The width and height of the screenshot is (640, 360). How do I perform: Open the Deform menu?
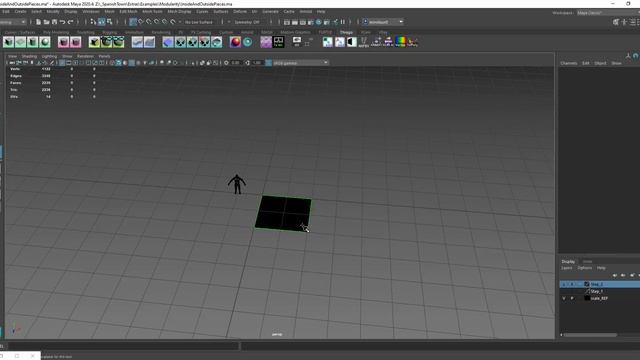(240, 12)
